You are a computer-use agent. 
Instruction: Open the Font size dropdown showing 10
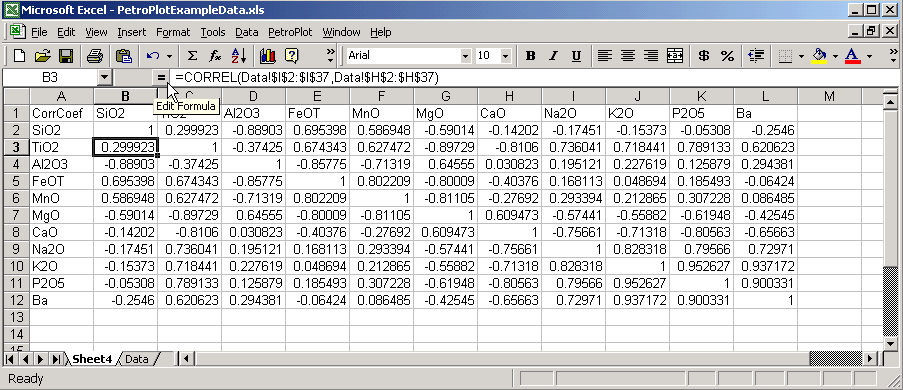(505, 56)
